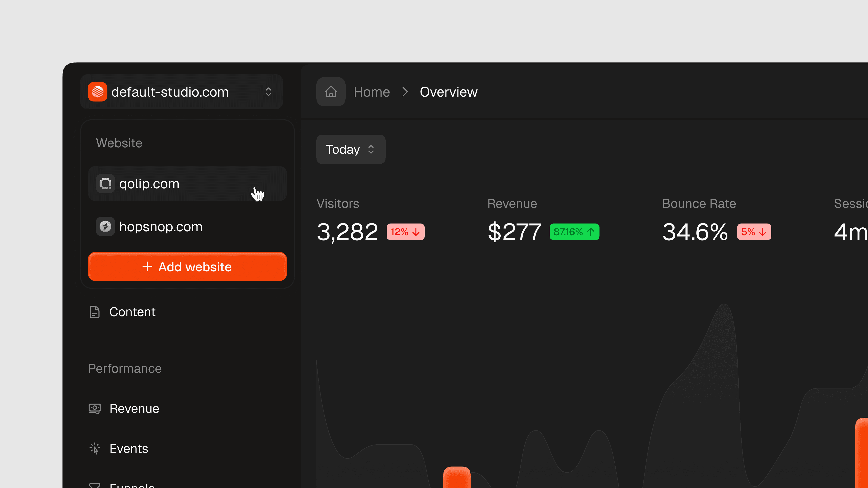Click the Bounce Rate metric label
The width and height of the screenshot is (868, 488).
(699, 203)
